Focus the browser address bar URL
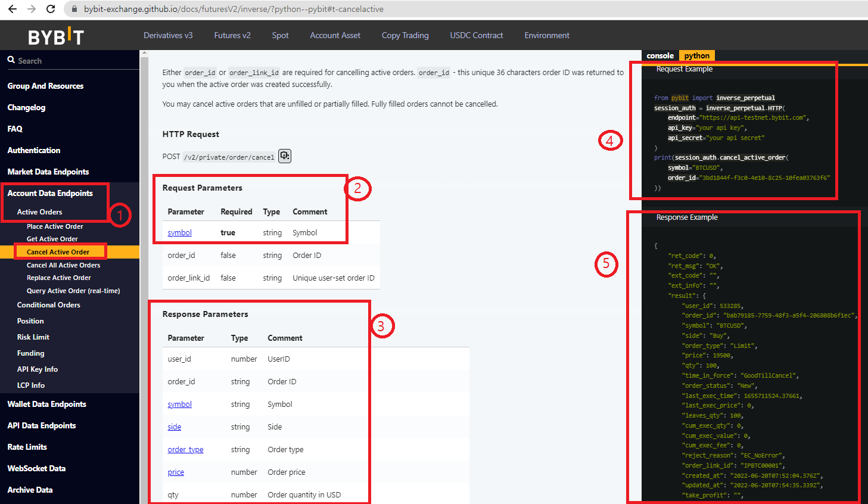This screenshot has width=868, height=504. tap(234, 9)
